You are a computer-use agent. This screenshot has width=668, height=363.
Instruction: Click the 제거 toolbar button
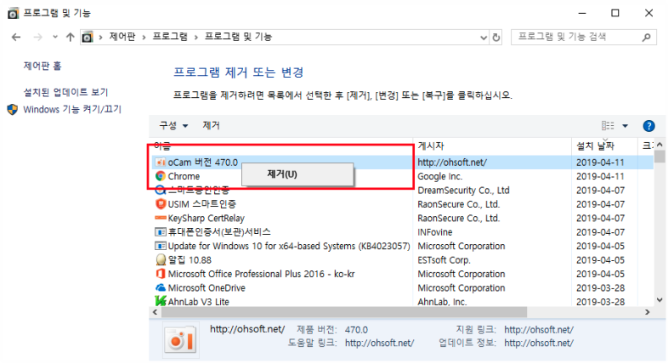[x=211, y=126]
